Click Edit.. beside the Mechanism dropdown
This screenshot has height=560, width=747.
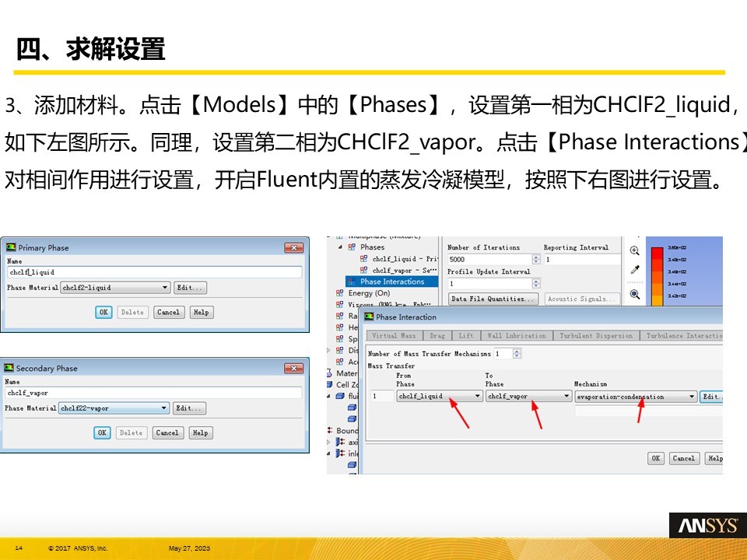point(711,397)
